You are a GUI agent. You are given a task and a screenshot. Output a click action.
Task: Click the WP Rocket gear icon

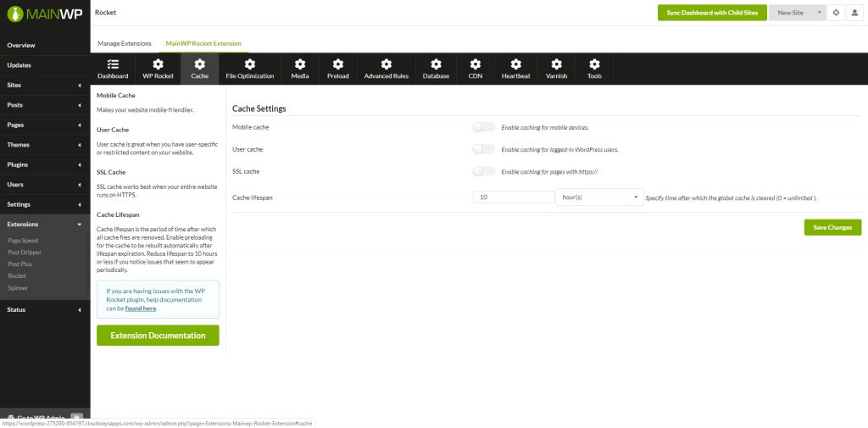158,64
